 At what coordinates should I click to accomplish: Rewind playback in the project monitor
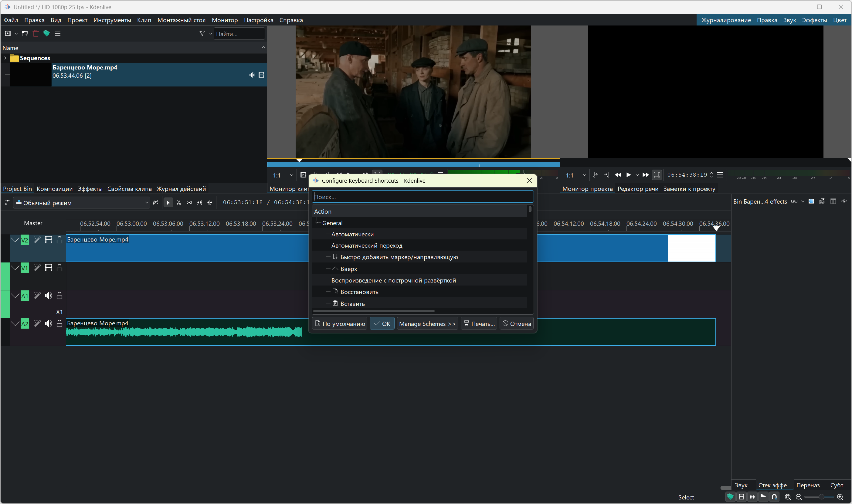(x=618, y=175)
